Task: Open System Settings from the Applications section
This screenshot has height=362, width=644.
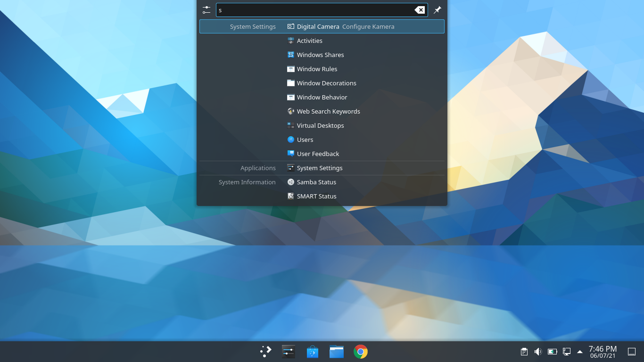Action: [x=319, y=168]
